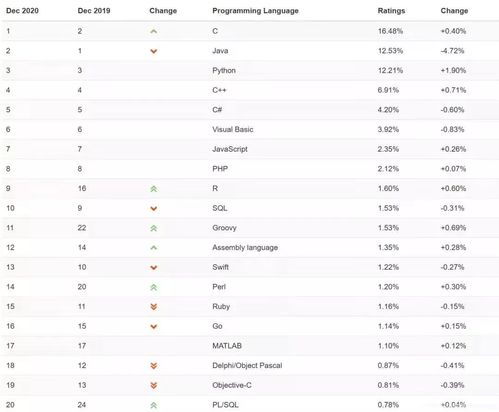Click the green up arrow in C row
The image size is (499, 412).
(154, 32)
